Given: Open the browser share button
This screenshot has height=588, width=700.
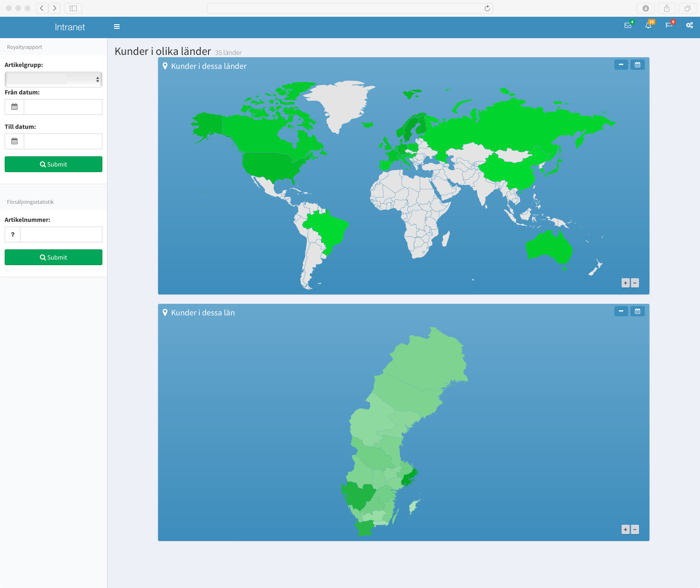Looking at the screenshot, I should tap(666, 8).
